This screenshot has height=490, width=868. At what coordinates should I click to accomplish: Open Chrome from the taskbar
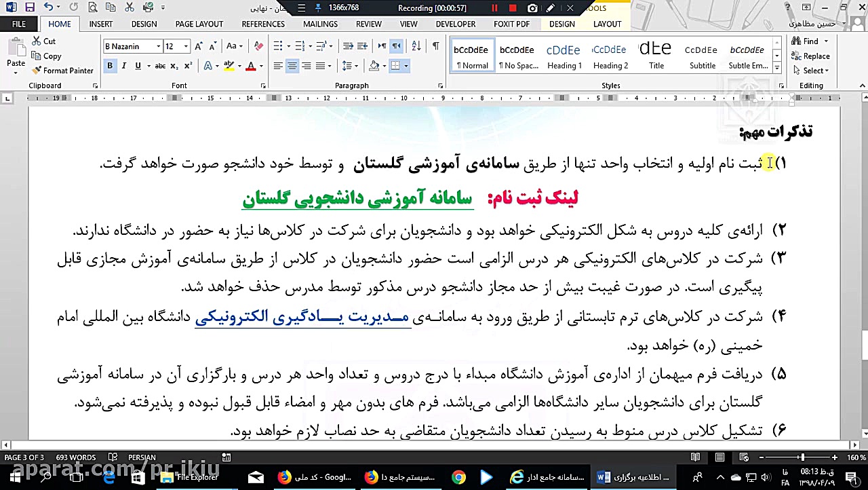pyautogui.click(x=459, y=477)
